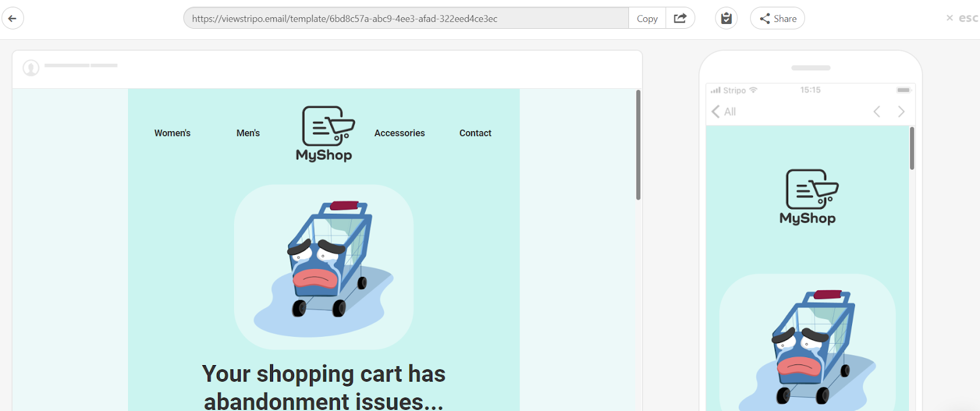This screenshot has width=980, height=411.
Task: Click mobile preview scrollbar
Action: (x=912, y=148)
